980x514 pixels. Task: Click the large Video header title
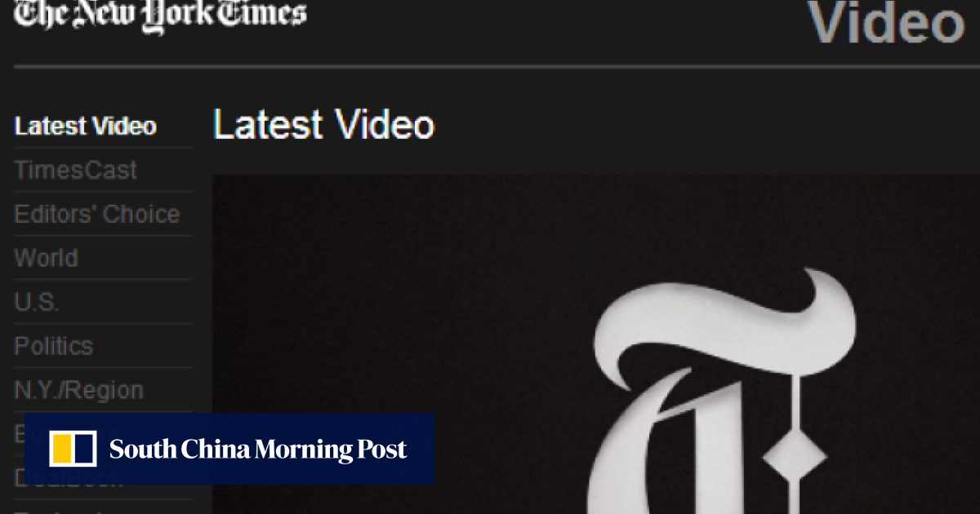click(886, 23)
